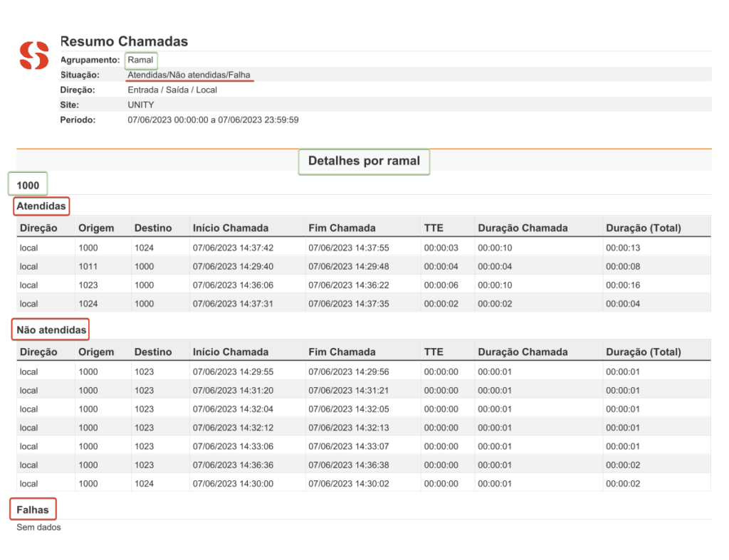Click the Atendidas section label
The width and height of the screenshot is (729, 560).
[x=41, y=206]
